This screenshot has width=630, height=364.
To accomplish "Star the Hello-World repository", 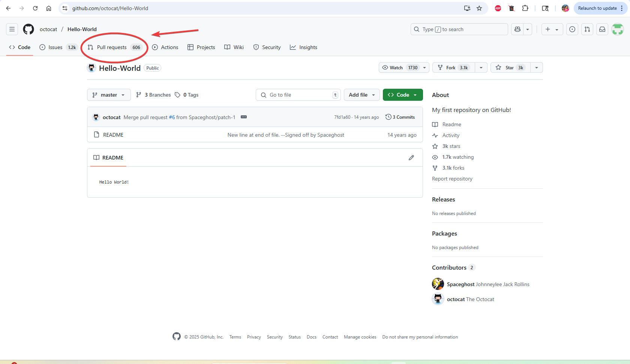I will (x=510, y=67).
